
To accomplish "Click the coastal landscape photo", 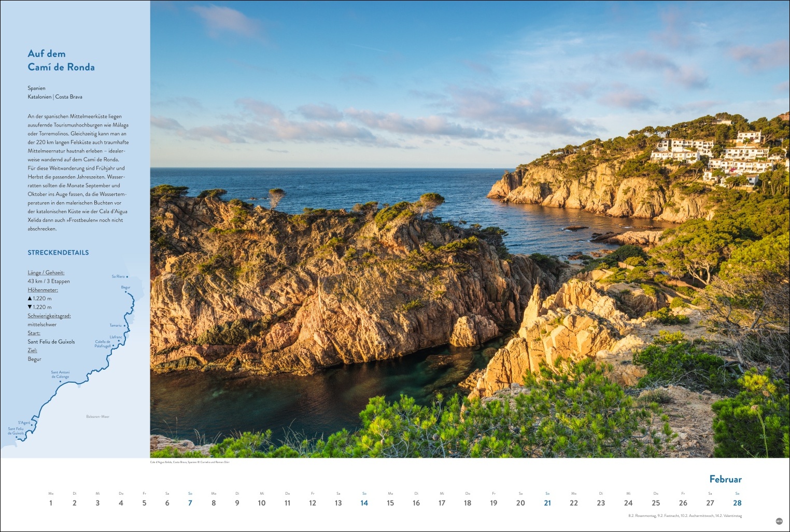I will click(x=470, y=229).
